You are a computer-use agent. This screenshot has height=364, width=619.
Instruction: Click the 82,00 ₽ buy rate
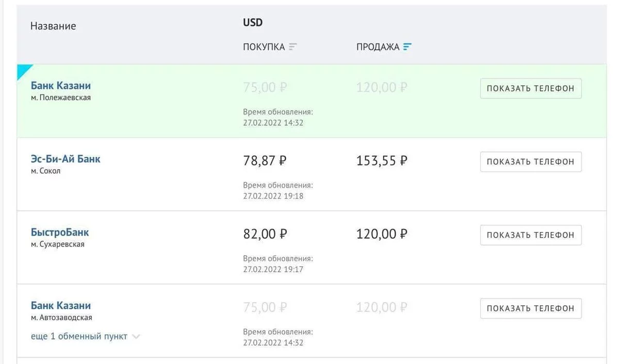point(265,234)
